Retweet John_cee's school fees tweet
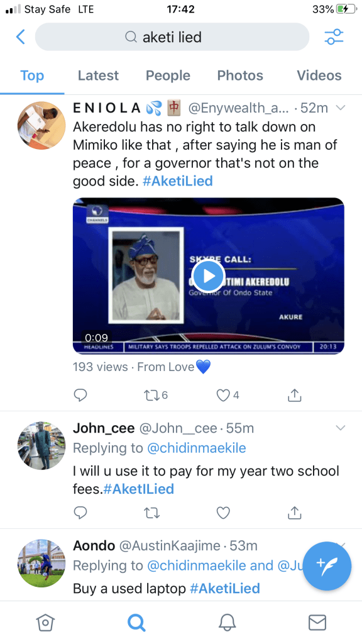The width and height of the screenshot is (362, 644). 152,513
